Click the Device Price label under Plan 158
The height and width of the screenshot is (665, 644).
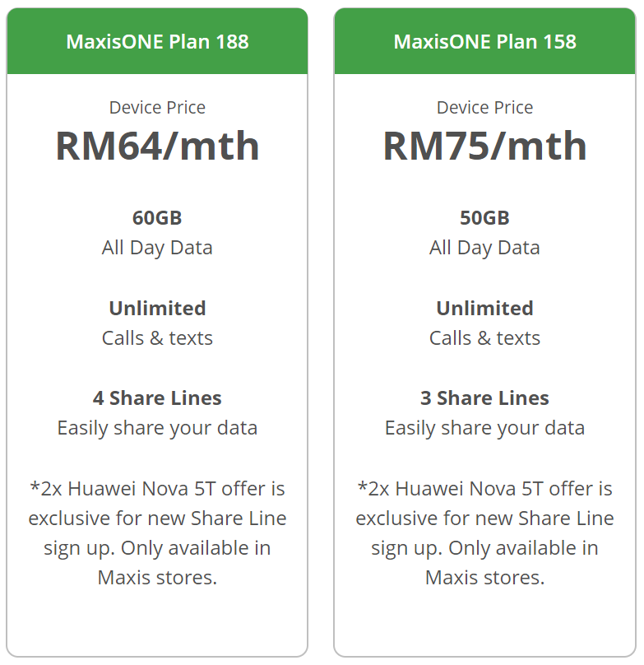click(484, 108)
